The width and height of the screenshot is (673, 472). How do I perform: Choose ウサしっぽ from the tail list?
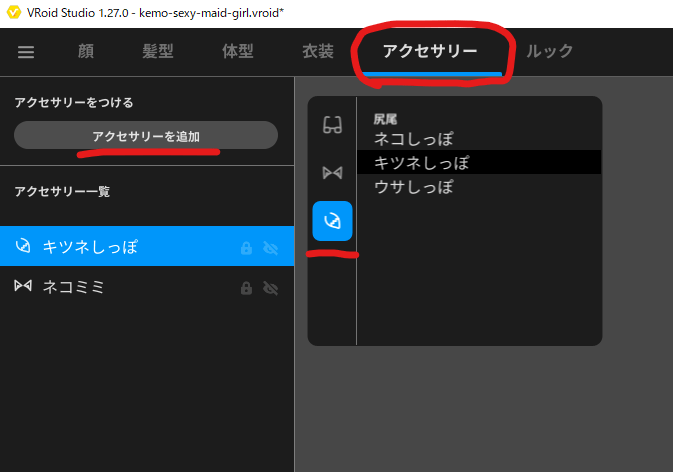[x=413, y=186]
